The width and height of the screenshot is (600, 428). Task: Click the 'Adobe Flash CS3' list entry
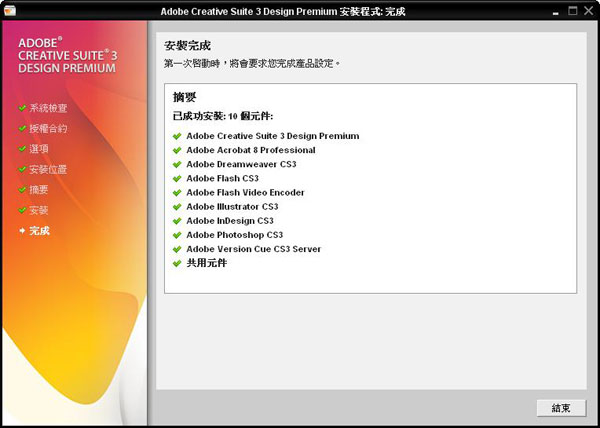[x=223, y=178]
